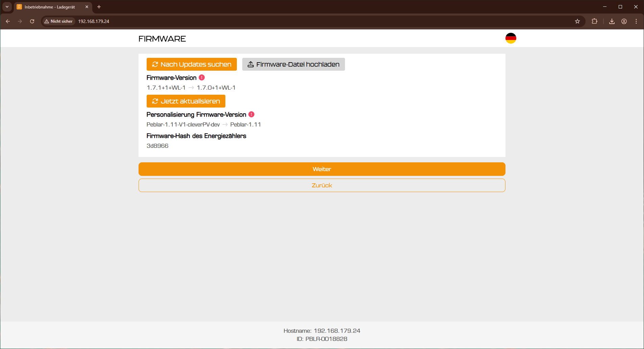Click the Personalisierung Firmware-Version warning icon

click(251, 114)
